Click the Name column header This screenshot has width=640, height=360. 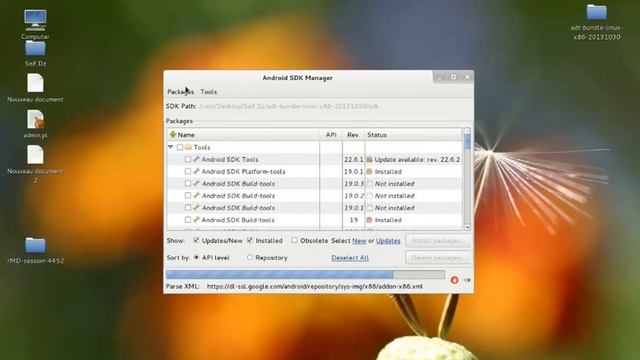tap(243, 134)
